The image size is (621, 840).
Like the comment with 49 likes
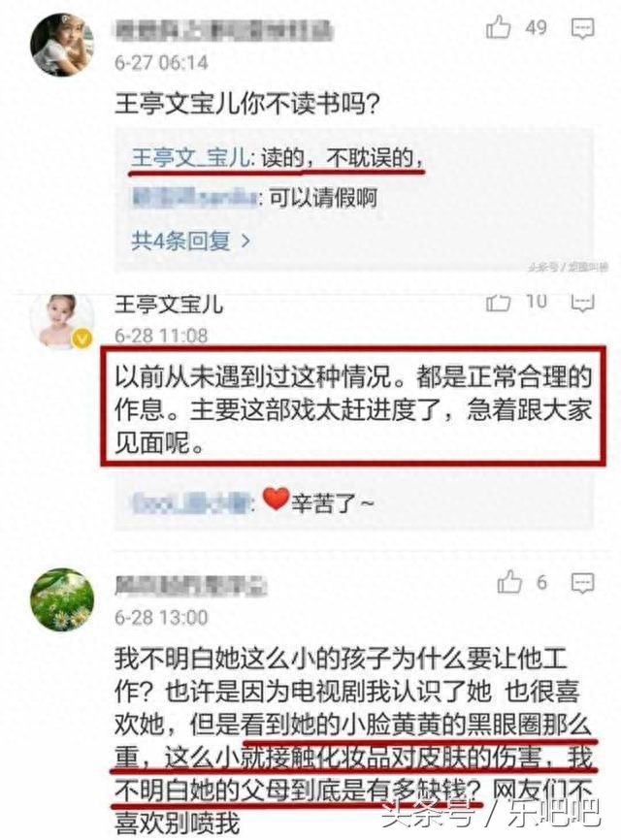pos(498,27)
